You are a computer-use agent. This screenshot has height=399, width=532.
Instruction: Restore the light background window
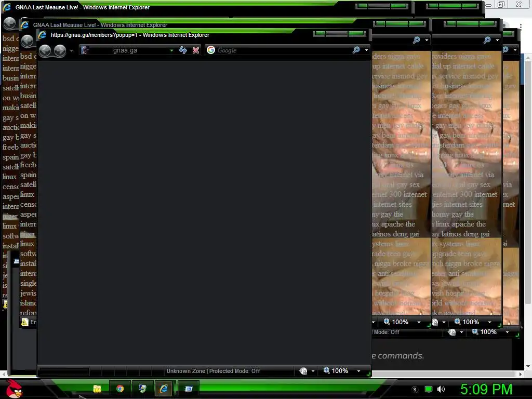501,4
